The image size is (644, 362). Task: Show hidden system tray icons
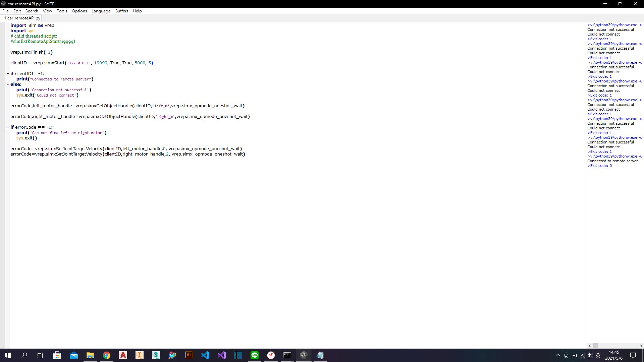click(x=558, y=355)
